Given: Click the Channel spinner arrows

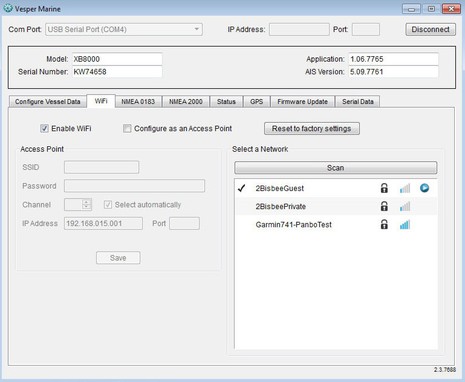Looking at the screenshot, I should tap(86, 204).
